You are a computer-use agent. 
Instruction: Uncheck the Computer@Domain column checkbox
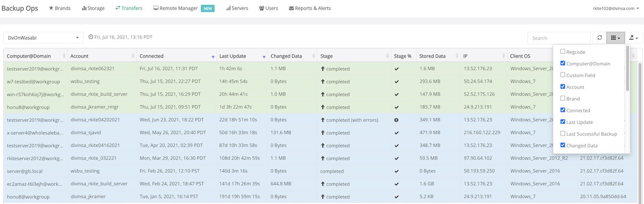click(562, 63)
